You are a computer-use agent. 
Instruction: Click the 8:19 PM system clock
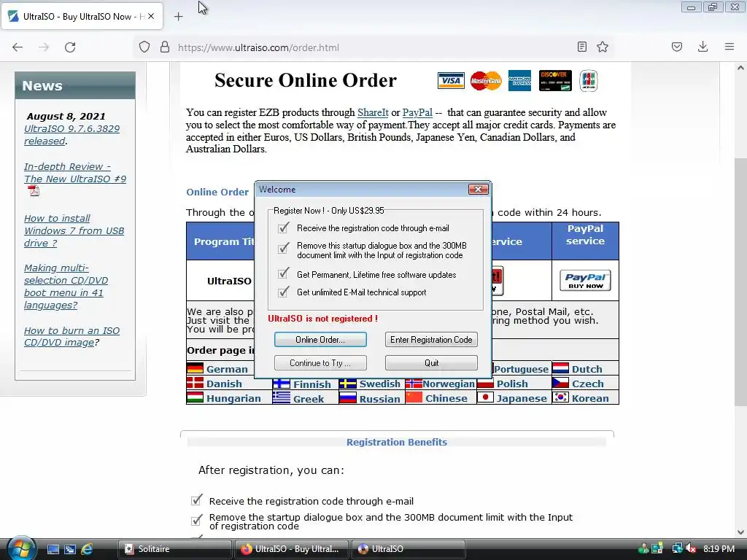coord(719,548)
